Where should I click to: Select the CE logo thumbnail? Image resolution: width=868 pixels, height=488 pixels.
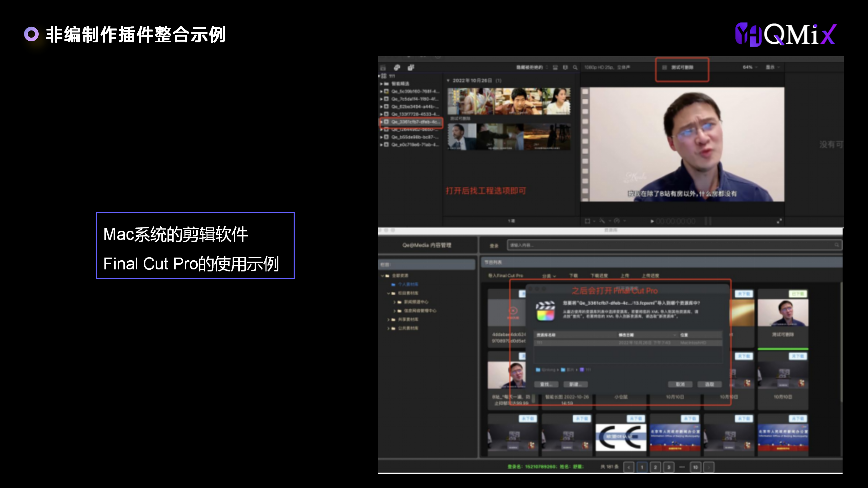click(621, 437)
